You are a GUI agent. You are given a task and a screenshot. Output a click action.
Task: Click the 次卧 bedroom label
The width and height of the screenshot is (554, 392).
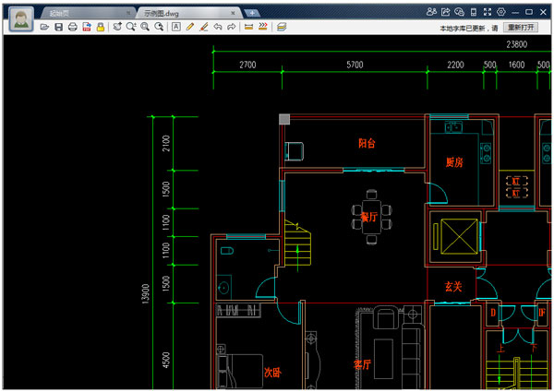tap(272, 373)
